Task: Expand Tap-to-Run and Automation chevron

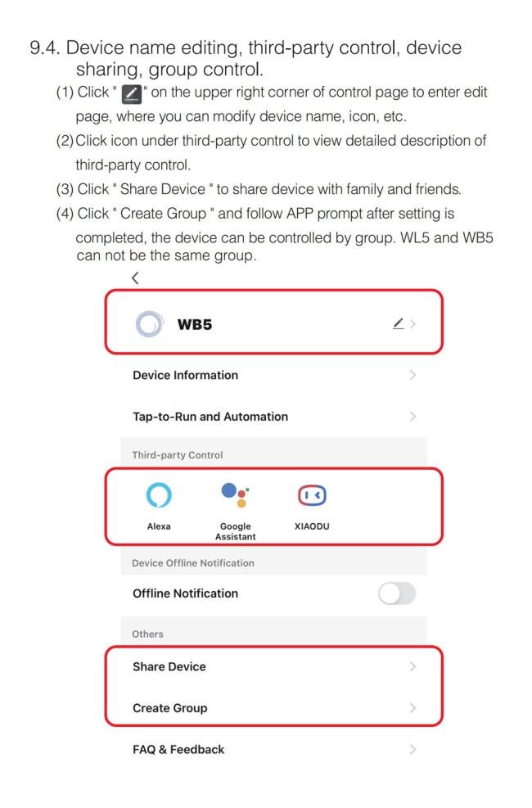Action: point(413,417)
